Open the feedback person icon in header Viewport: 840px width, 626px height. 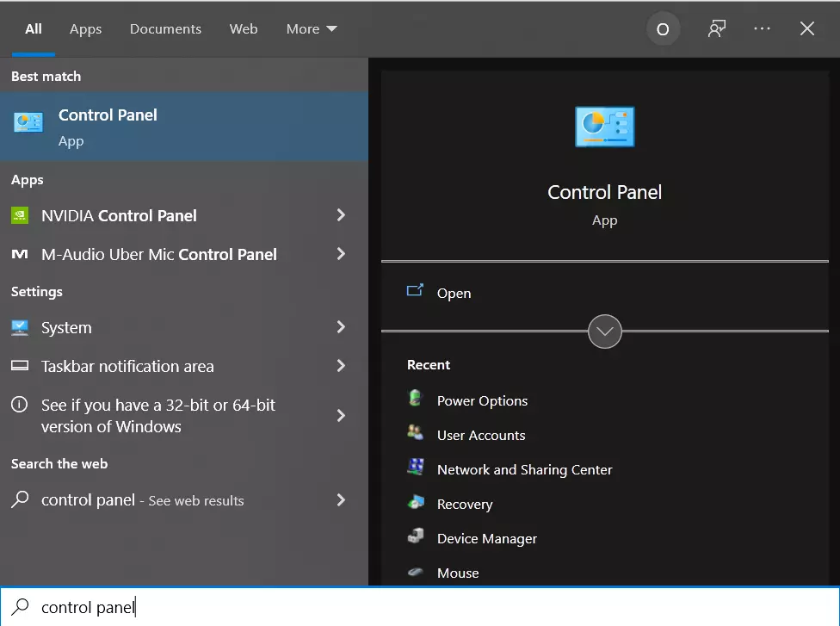click(x=717, y=28)
